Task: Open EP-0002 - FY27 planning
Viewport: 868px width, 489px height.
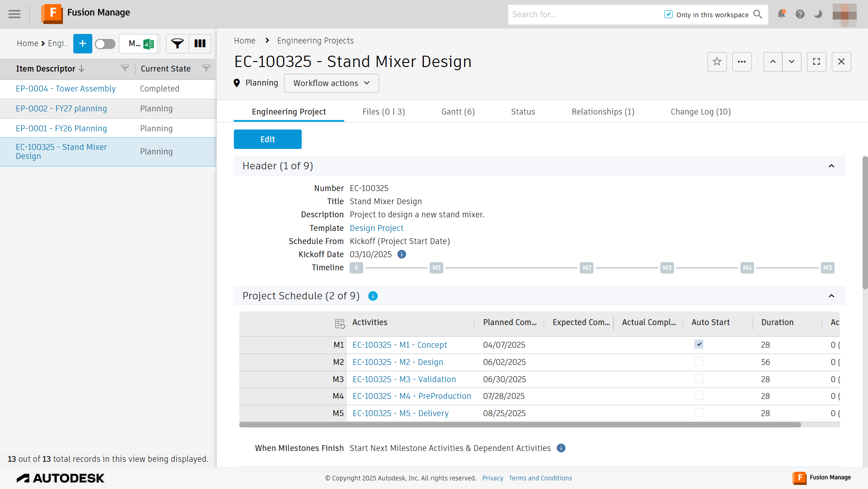Action: pyautogui.click(x=61, y=109)
